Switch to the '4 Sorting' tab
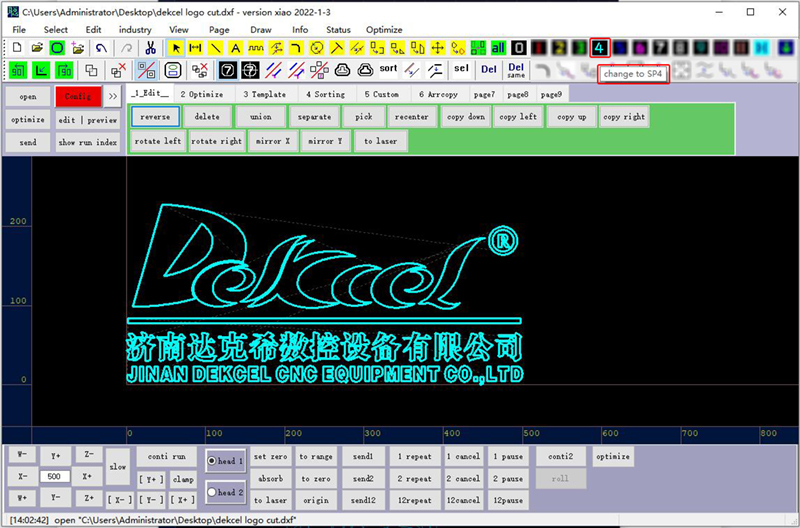Screen dimensions: 800x528 (326, 94)
